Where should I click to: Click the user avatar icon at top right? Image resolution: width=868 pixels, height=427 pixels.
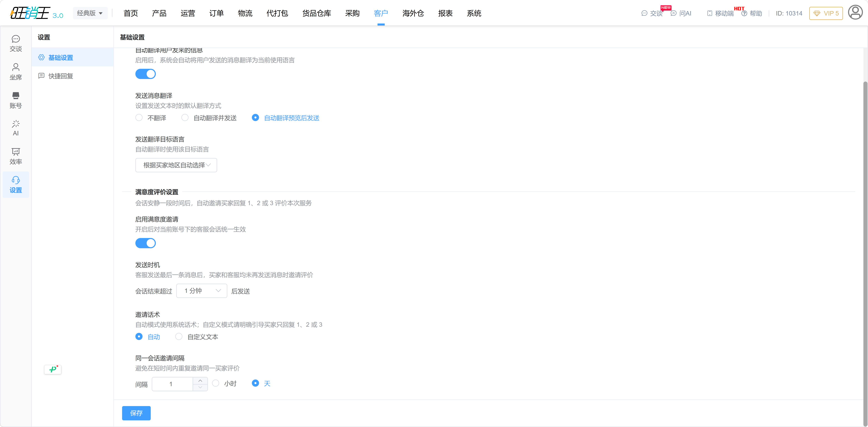click(855, 13)
